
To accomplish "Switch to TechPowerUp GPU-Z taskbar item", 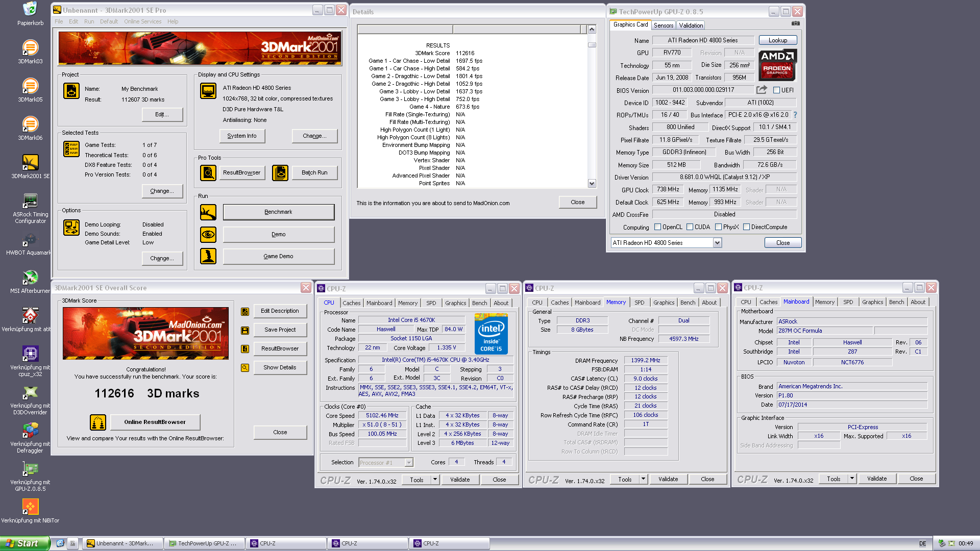I will coord(204,543).
